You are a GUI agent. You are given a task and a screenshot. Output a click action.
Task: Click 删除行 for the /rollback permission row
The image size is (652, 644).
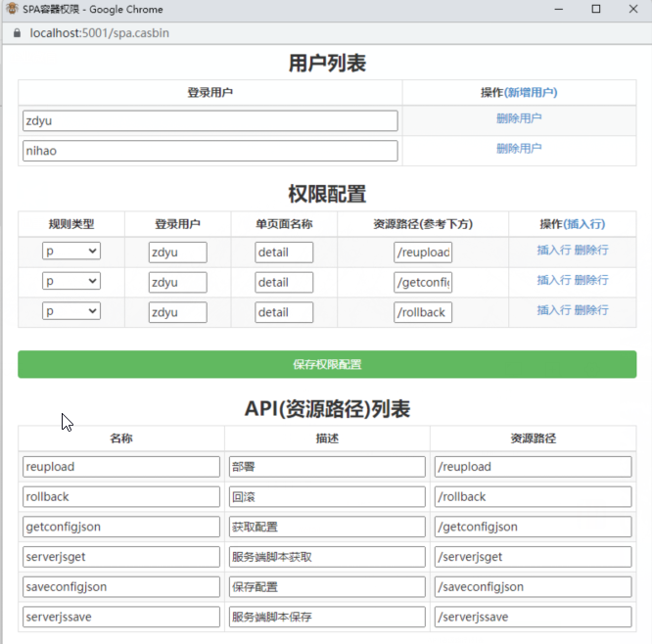click(x=591, y=310)
